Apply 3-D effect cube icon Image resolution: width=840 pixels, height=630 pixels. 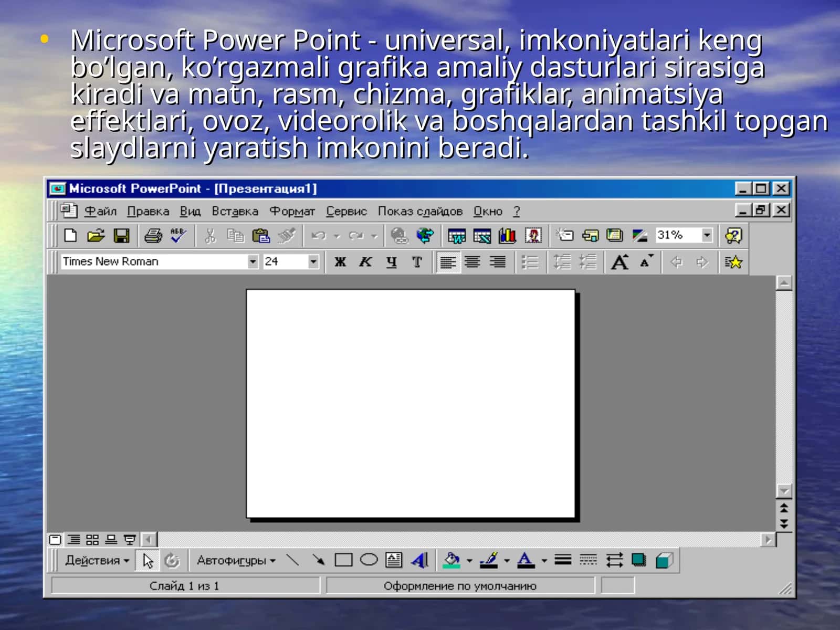tap(664, 560)
